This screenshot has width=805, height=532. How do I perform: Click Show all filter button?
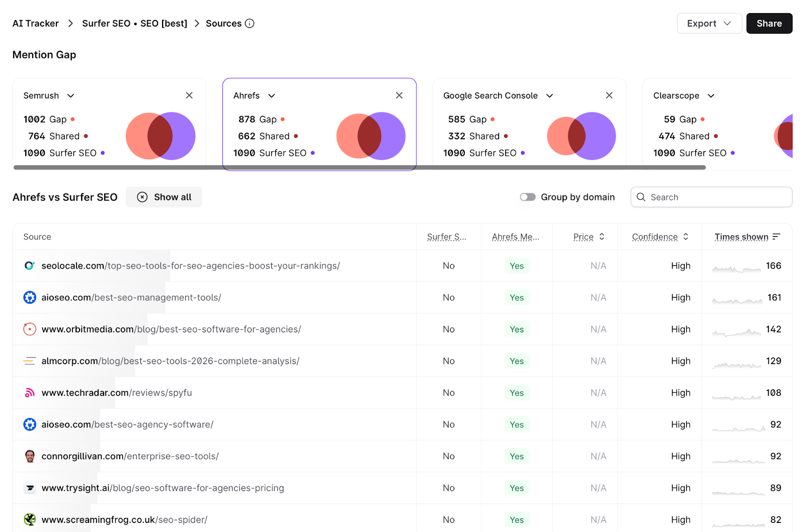point(164,197)
